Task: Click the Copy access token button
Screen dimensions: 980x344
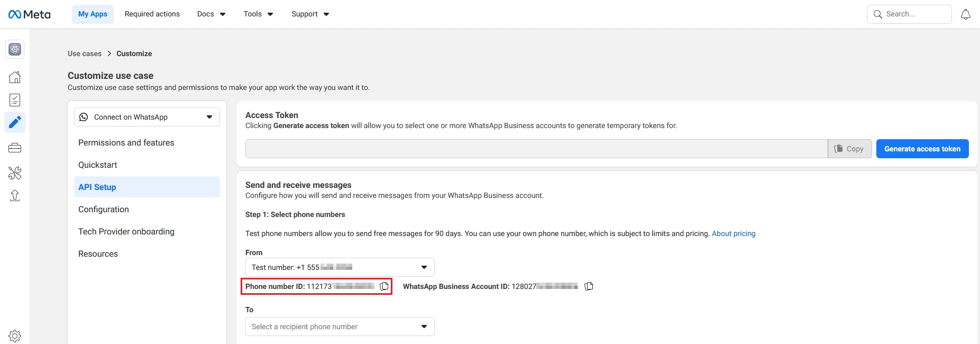Action: 849,149
